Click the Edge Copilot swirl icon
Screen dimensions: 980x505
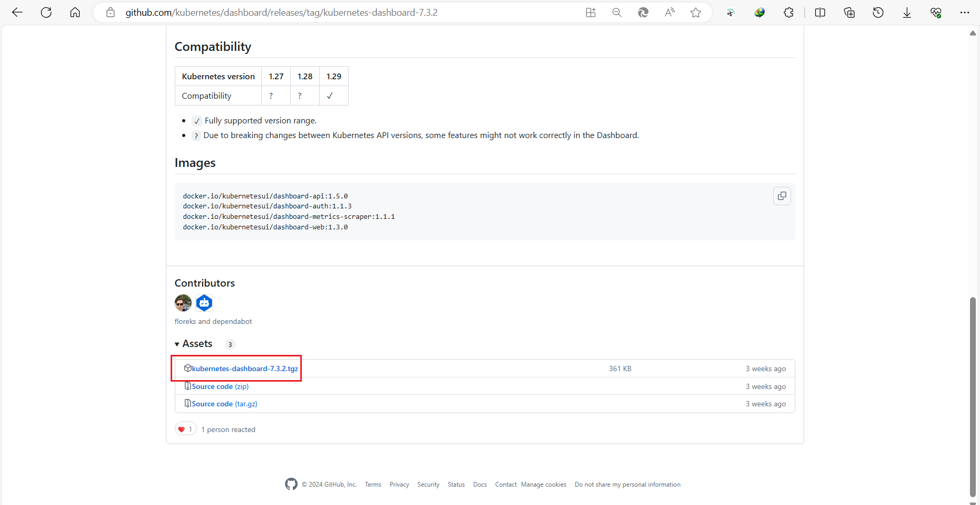(x=643, y=13)
